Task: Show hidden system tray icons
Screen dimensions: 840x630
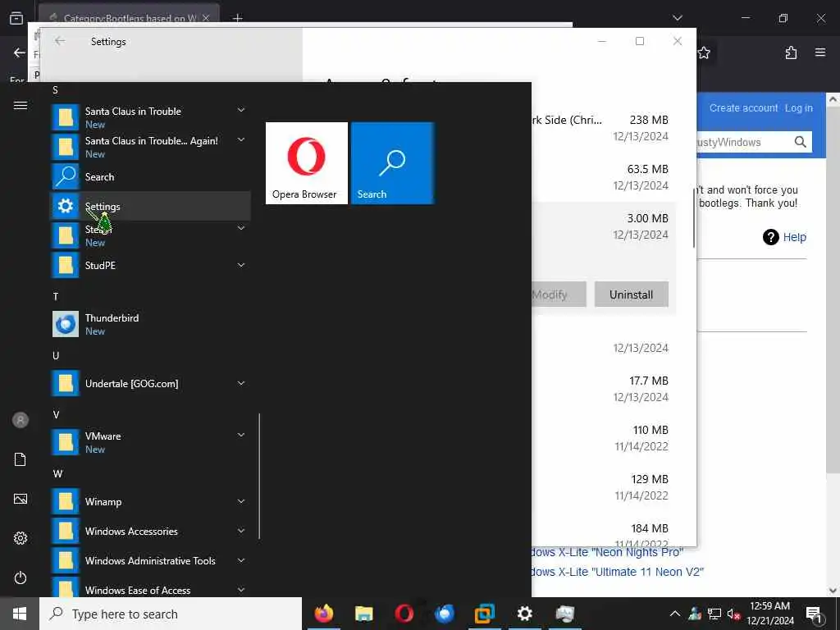Action: point(675,614)
